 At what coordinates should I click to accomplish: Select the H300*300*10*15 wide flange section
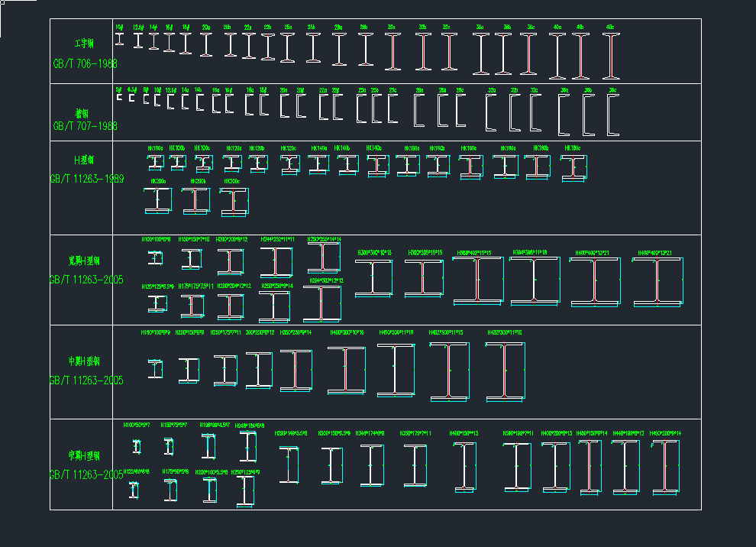tap(373, 277)
